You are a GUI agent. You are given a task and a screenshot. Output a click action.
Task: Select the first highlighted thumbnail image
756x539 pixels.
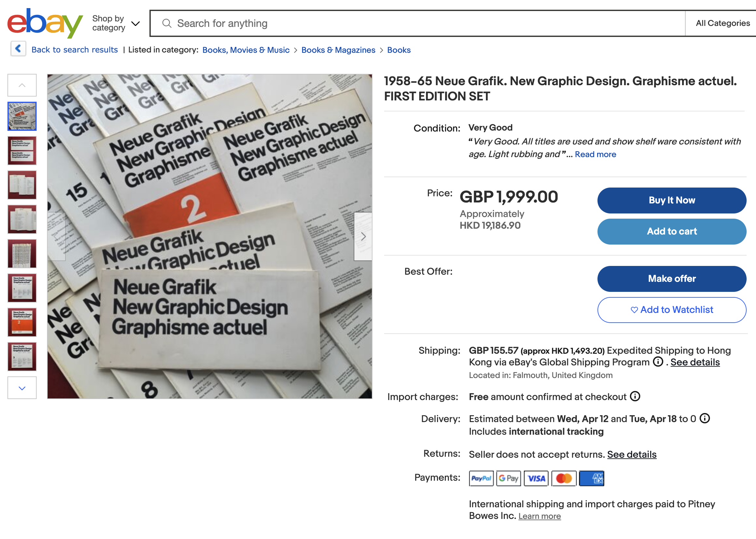[x=22, y=116]
